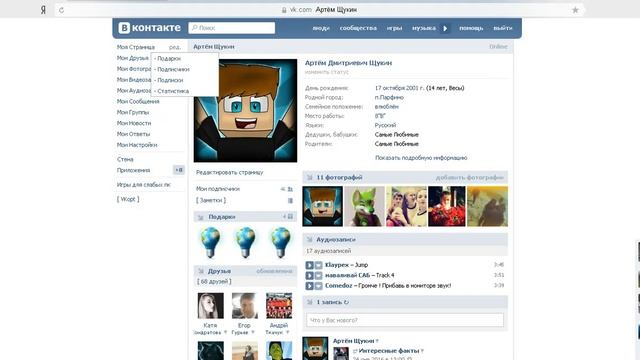Open VKontakte home via logo
The width and height of the screenshot is (640, 360).
pyautogui.click(x=149, y=28)
